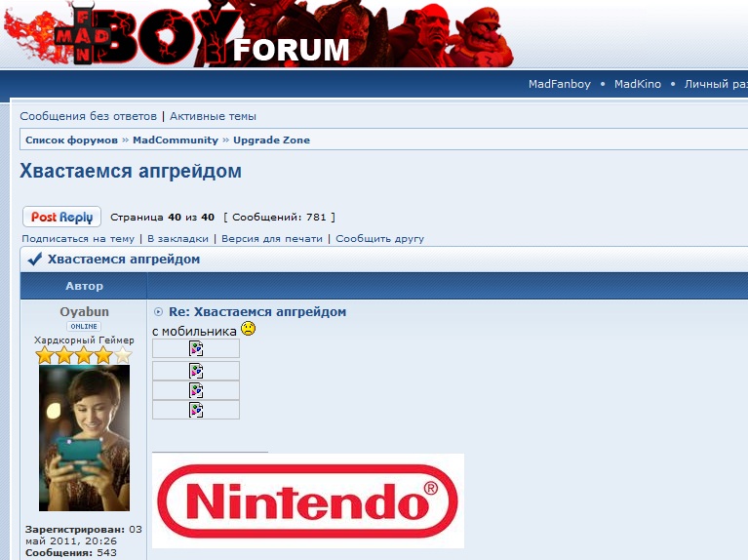Open MadFanboy in the navigation bar
The height and width of the screenshot is (560, 748).
pos(559,84)
